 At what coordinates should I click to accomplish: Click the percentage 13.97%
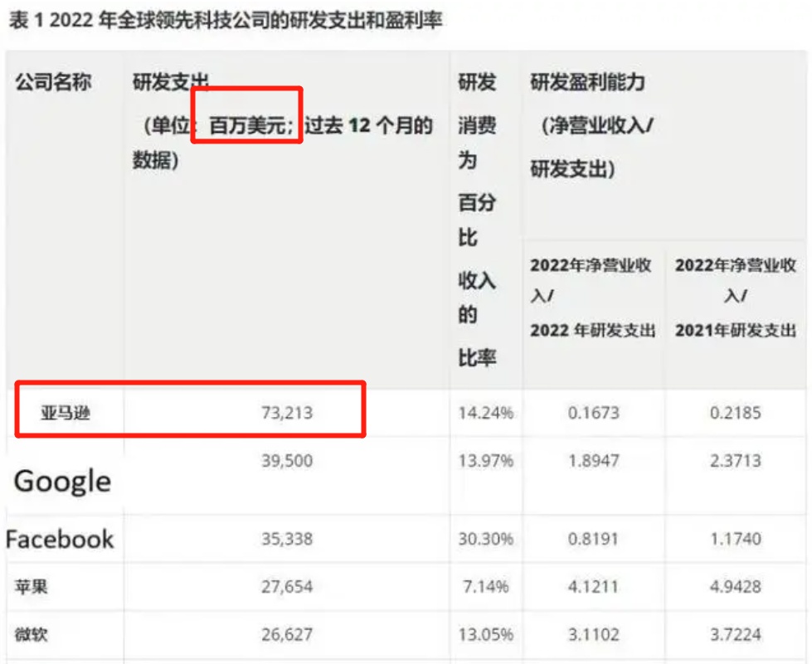[486, 461]
